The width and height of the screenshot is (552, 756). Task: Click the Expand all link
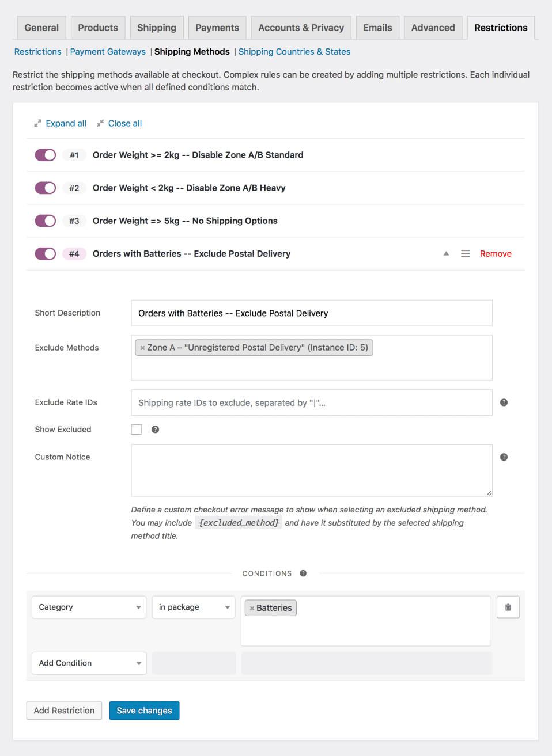point(66,123)
